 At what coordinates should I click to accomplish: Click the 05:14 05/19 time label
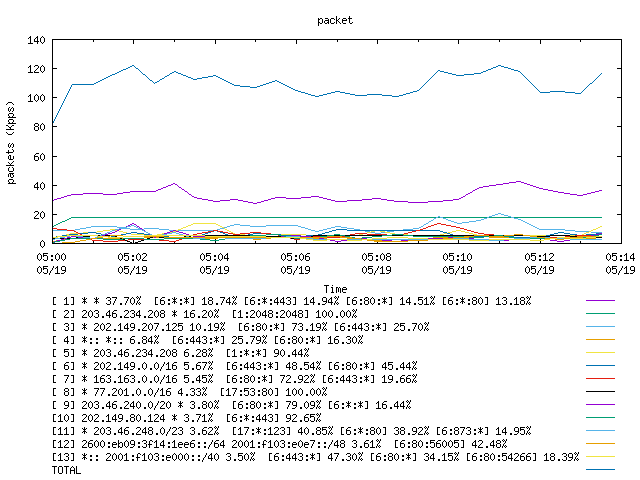pos(620,264)
